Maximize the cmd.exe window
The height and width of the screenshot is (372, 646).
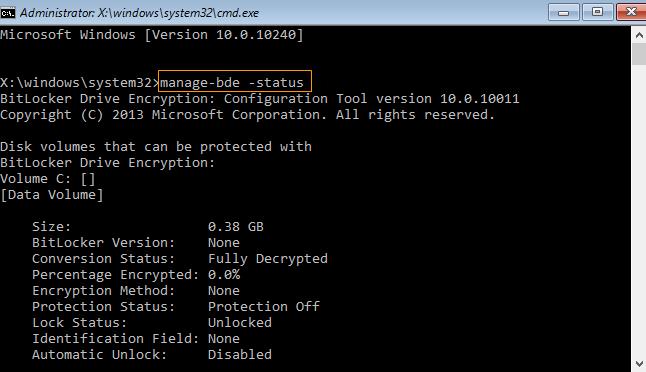597,12
